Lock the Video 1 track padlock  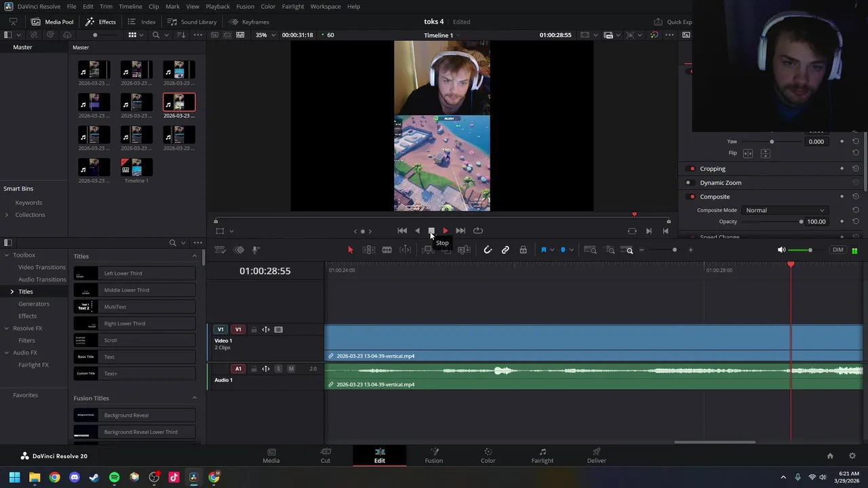(254, 330)
